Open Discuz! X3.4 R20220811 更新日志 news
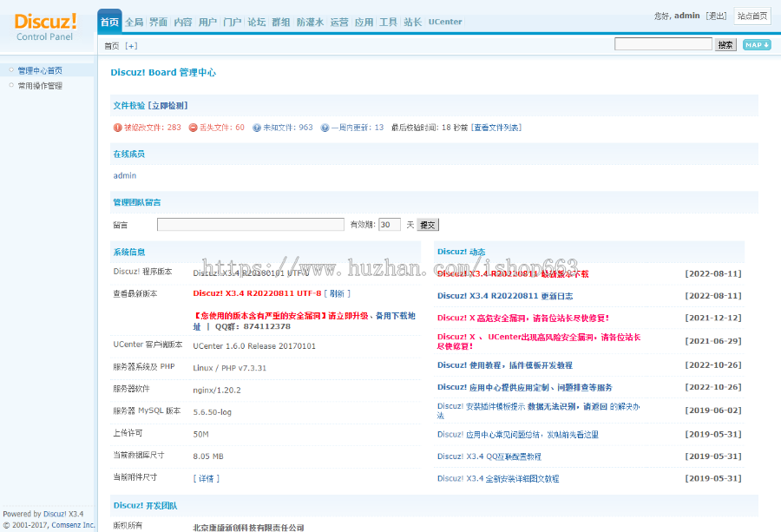This screenshot has height=532, width=781. (505, 296)
